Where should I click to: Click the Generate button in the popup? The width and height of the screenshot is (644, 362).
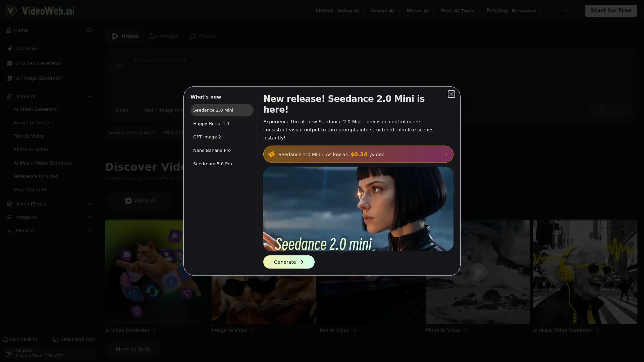[289, 262]
